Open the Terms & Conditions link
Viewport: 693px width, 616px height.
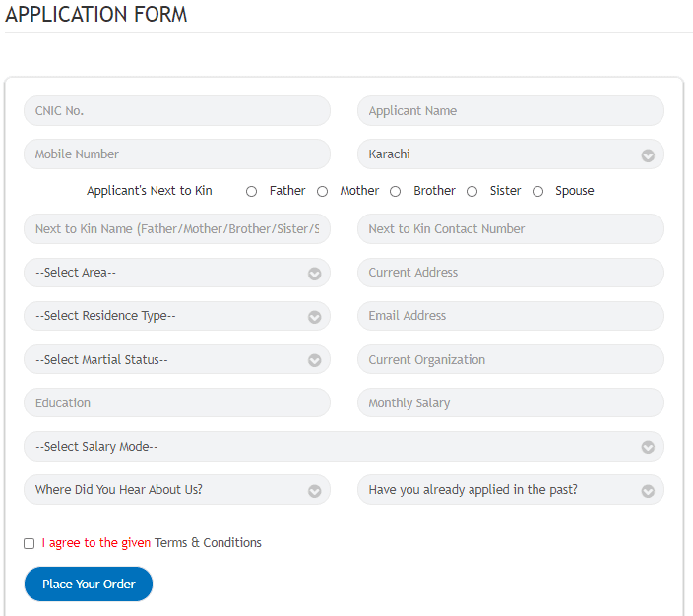[x=208, y=543]
